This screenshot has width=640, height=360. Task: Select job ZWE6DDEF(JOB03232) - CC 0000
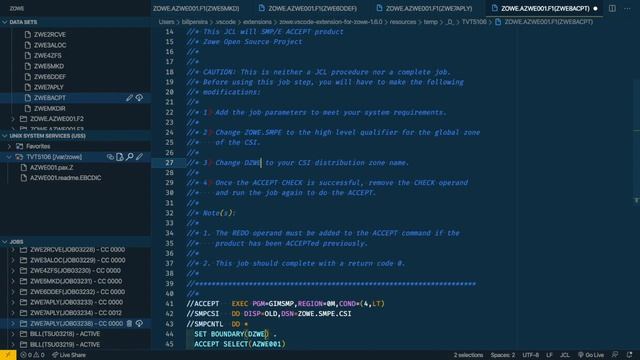point(77,292)
